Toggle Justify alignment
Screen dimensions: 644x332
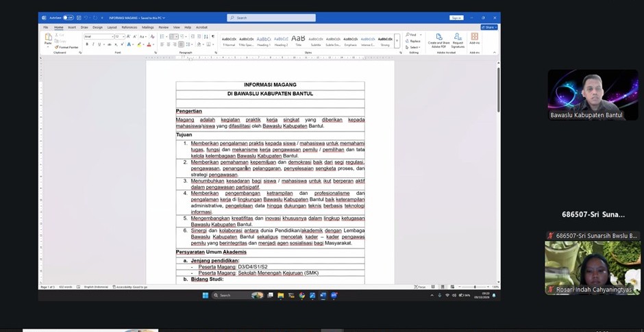(181, 44)
